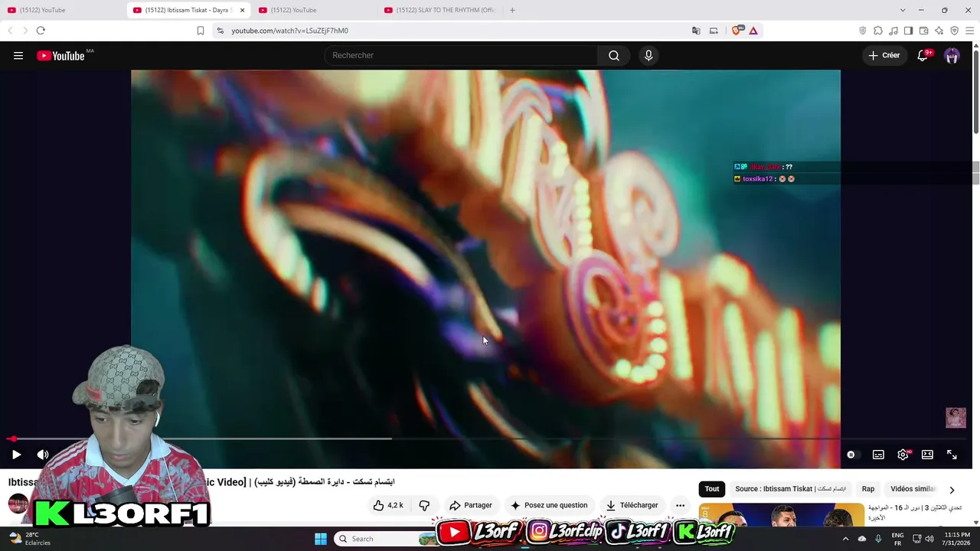Click the Windows taskbar Search box

coord(385,539)
